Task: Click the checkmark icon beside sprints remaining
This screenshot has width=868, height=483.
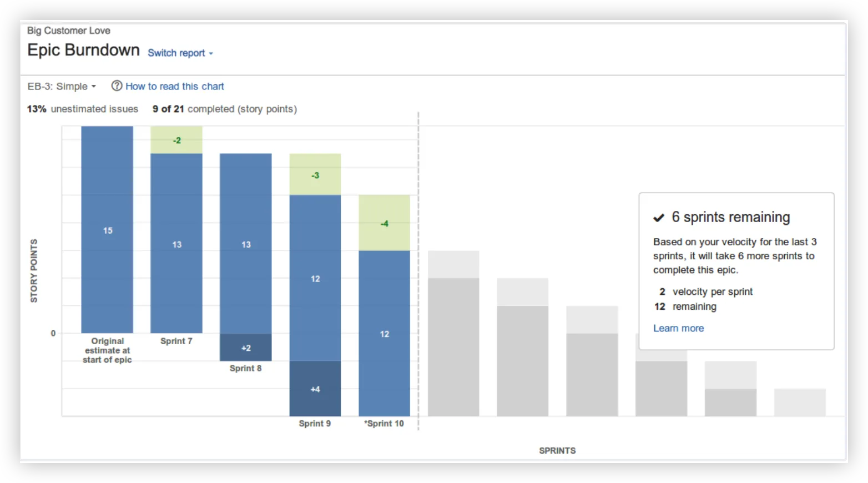Action: point(659,218)
